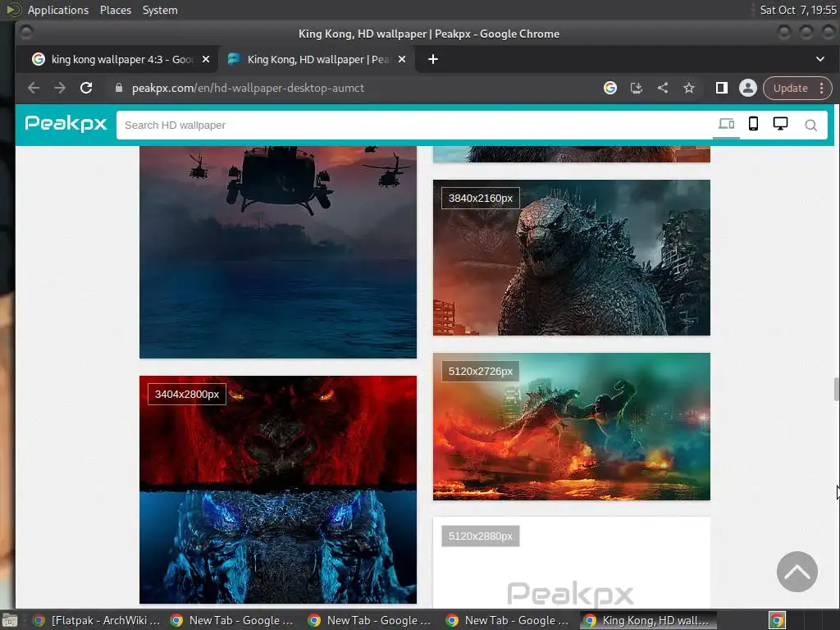
Task: Bookmark this page with the star
Action: (x=689, y=88)
